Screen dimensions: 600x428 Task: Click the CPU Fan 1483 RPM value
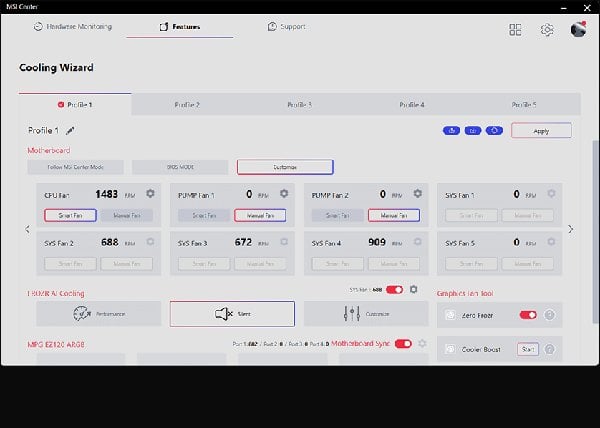(106, 194)
